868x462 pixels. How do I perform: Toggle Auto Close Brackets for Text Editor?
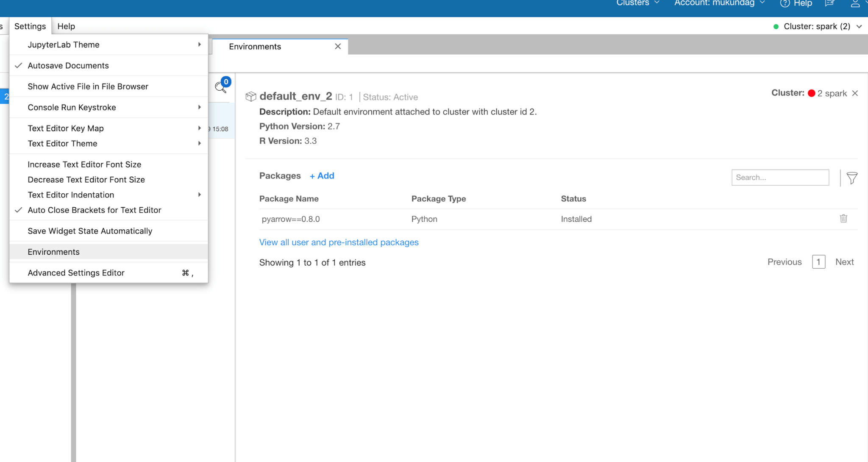coord(109,210)
